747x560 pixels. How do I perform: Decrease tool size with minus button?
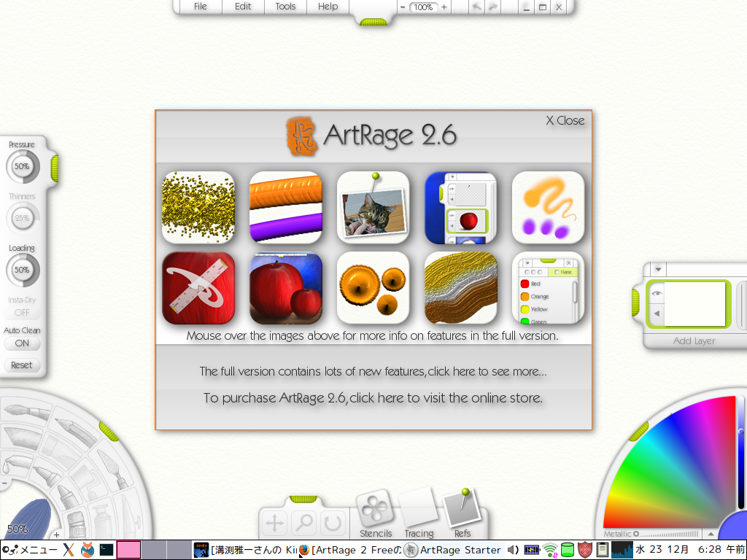pyautogui.click(x=4, y=483)
